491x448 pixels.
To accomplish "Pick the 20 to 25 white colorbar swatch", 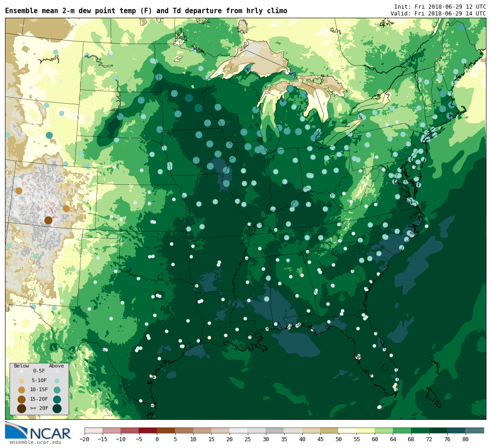I will coord(239,430).
